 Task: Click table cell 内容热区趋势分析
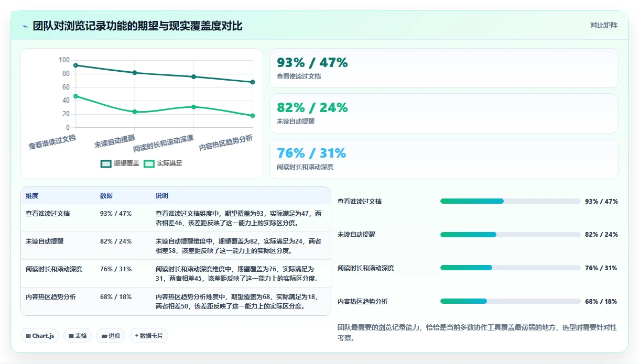[51, 297]
